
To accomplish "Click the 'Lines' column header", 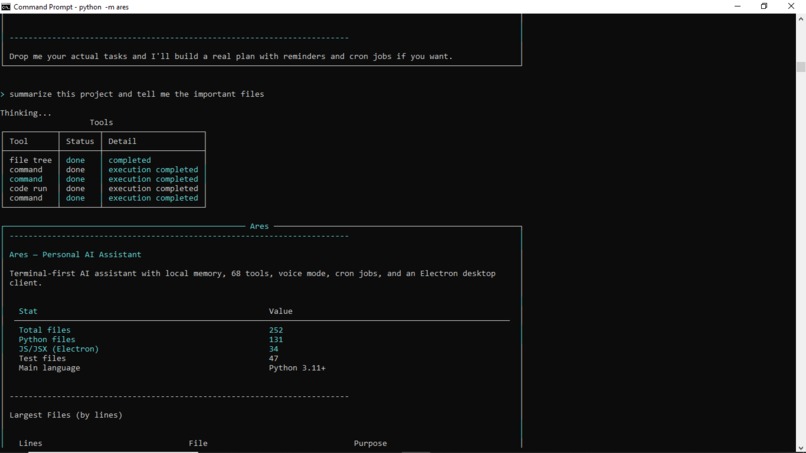I will [30, 443].
